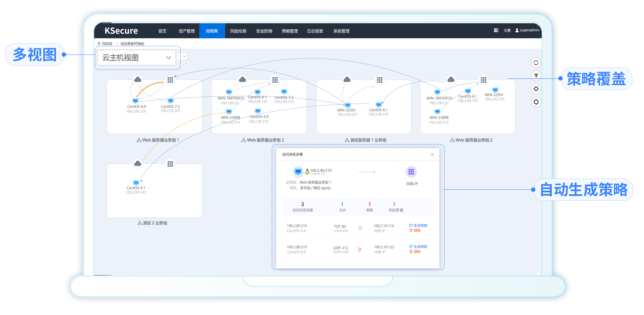This screenshot has height=315, width=644.
Task: Expand the 云主机视图 view dropdown
Action: (137, 58)
